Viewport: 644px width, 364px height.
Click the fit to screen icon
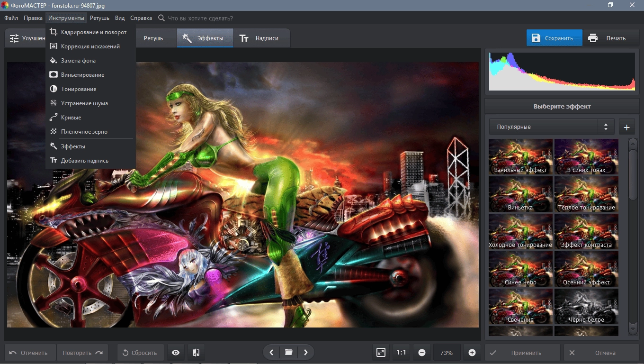(381, 353)
